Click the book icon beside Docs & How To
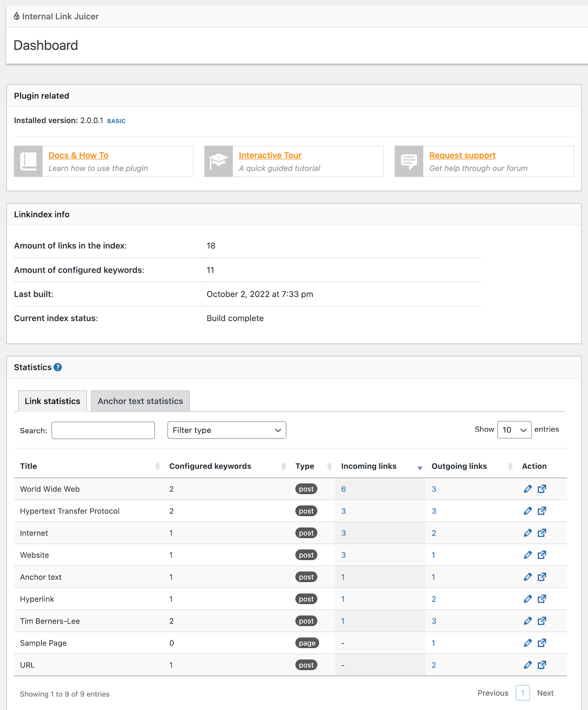Screen dimensions: 588x710 click(28, 161)
